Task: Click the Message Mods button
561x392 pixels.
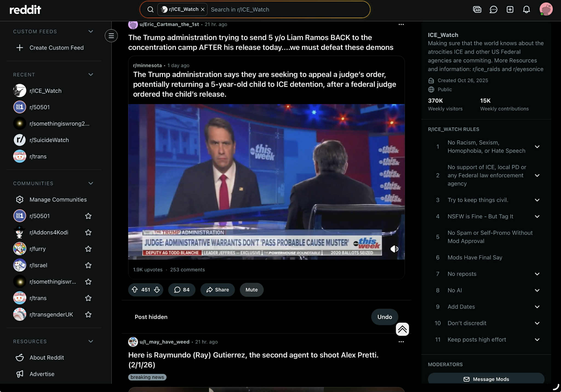Action: pos(486,379)
